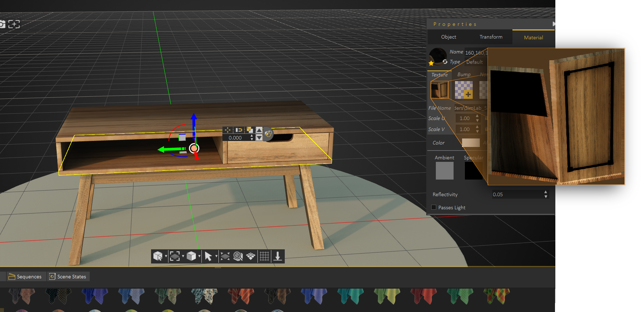Click the framed grid view icon
The height and width of the screenshot is (312, 644).
pos(174,256)
